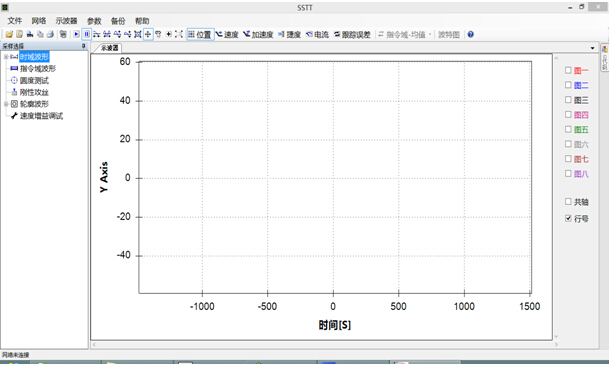615x365 pixels.
Task: Uncheck the 行号 checkbox
Action: tap(568, 218)
